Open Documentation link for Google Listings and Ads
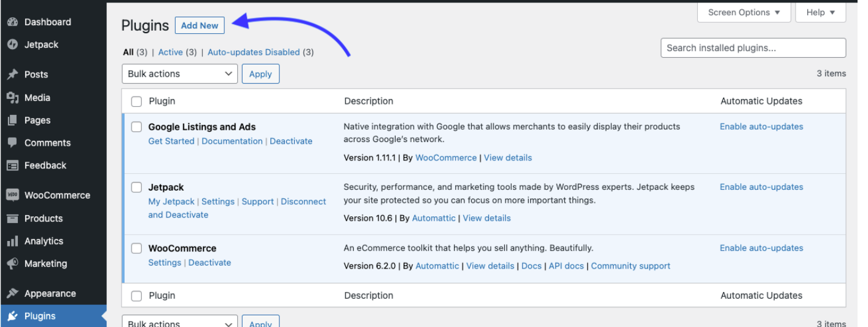 point(232,141)
